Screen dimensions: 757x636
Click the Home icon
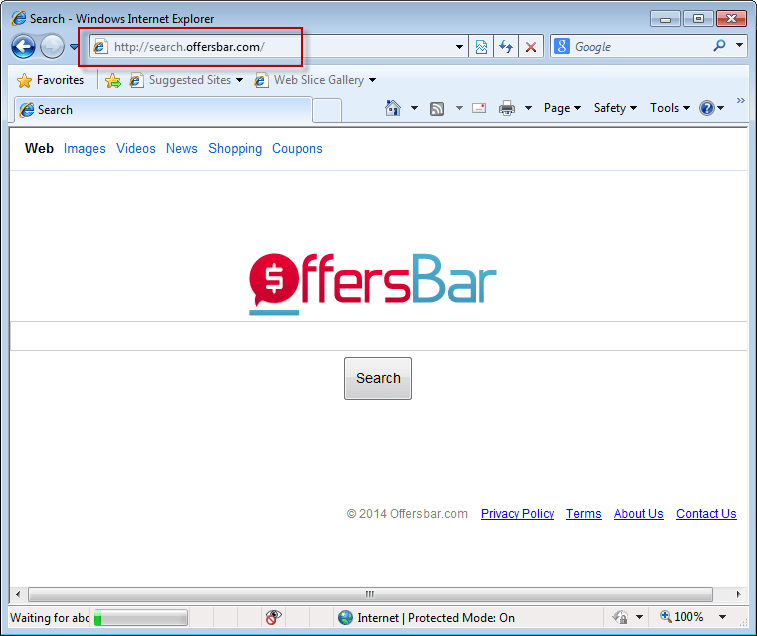coord(393,108)
